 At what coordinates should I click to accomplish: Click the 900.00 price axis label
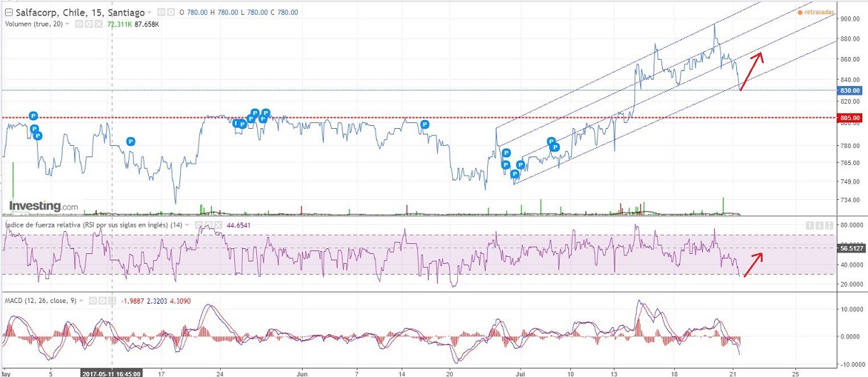coord(851,19)
